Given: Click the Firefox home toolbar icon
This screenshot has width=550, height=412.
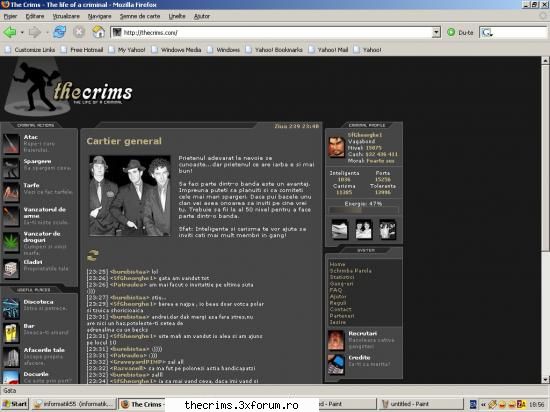Looking at the screenshot, I should [99, 32].
